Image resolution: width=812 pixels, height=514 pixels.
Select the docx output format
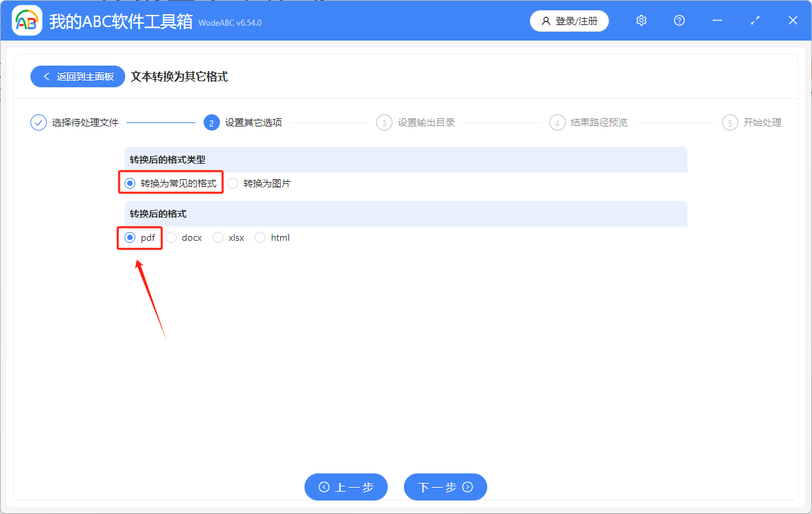tap(171, 237)
